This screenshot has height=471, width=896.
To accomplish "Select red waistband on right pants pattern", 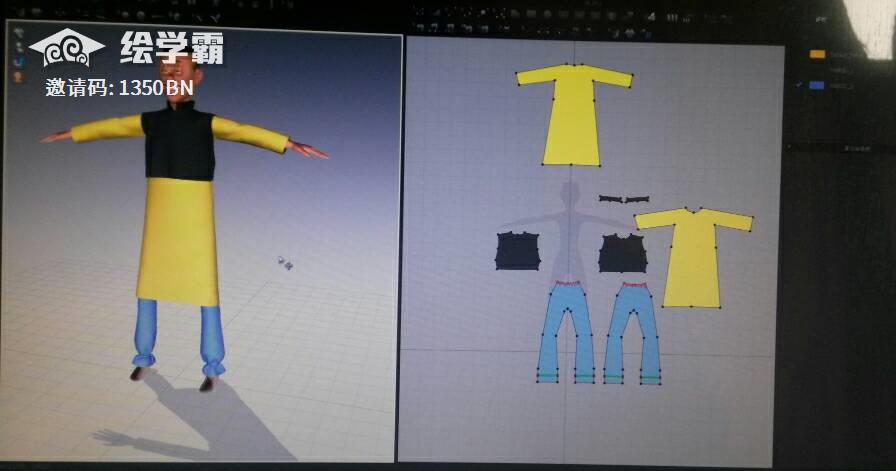I will coord(635,284).
